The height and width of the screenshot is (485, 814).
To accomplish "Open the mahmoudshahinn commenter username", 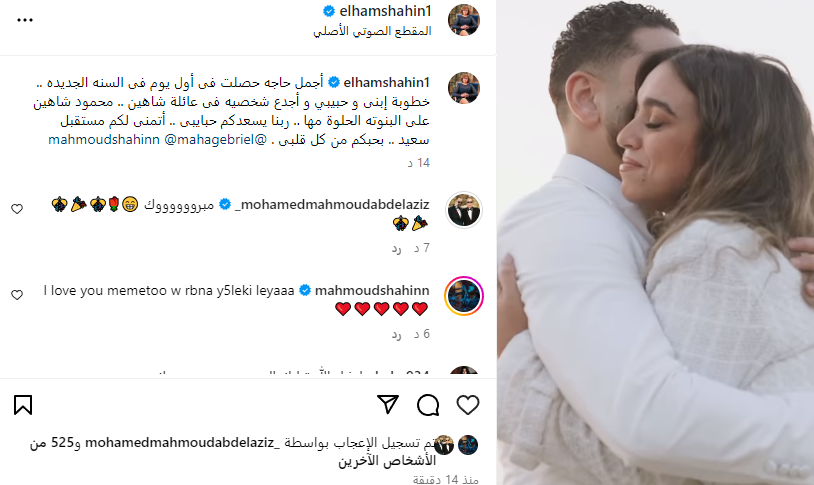I will tap(372, 290).
